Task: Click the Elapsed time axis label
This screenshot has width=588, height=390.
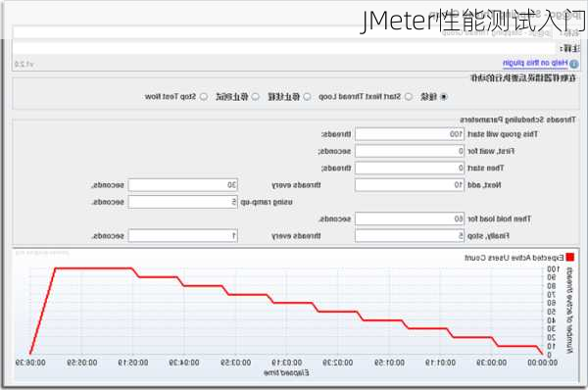Action: (286, 372)
